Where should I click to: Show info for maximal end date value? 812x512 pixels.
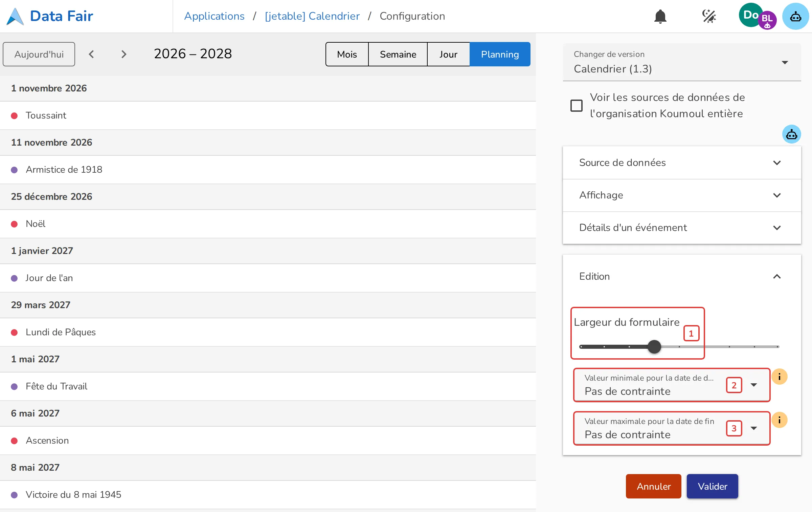click(779, 420)
